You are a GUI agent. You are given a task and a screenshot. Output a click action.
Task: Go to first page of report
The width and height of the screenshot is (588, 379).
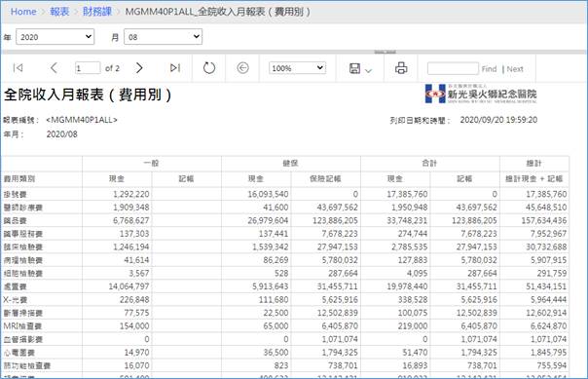coord(18,68)
